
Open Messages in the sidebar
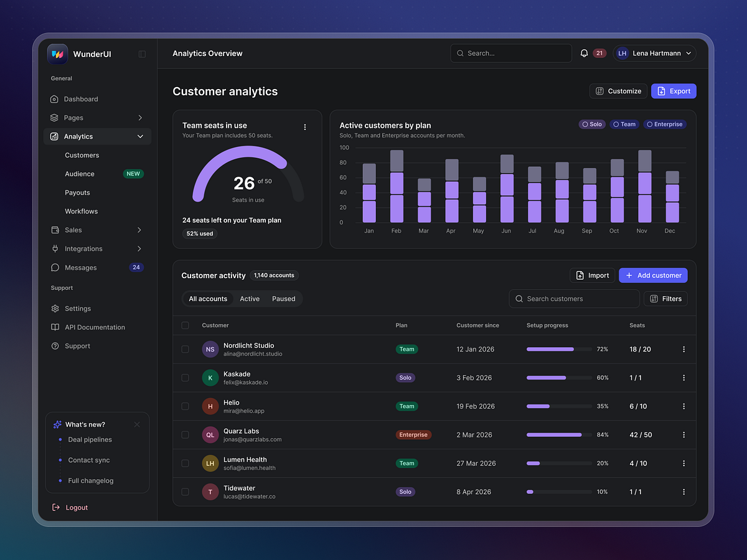point(98,268)
